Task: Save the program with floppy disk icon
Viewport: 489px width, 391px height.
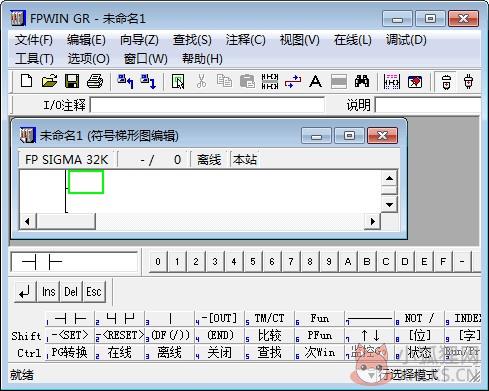Action: coord(72,81)
